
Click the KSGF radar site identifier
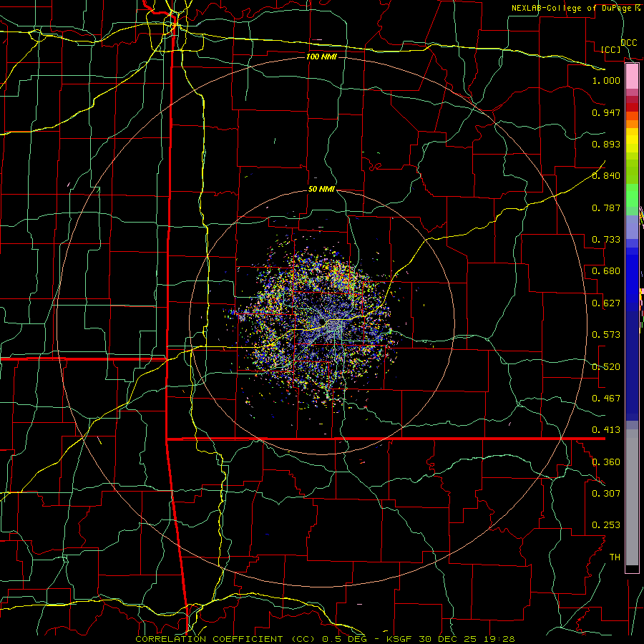pos(401,639)
